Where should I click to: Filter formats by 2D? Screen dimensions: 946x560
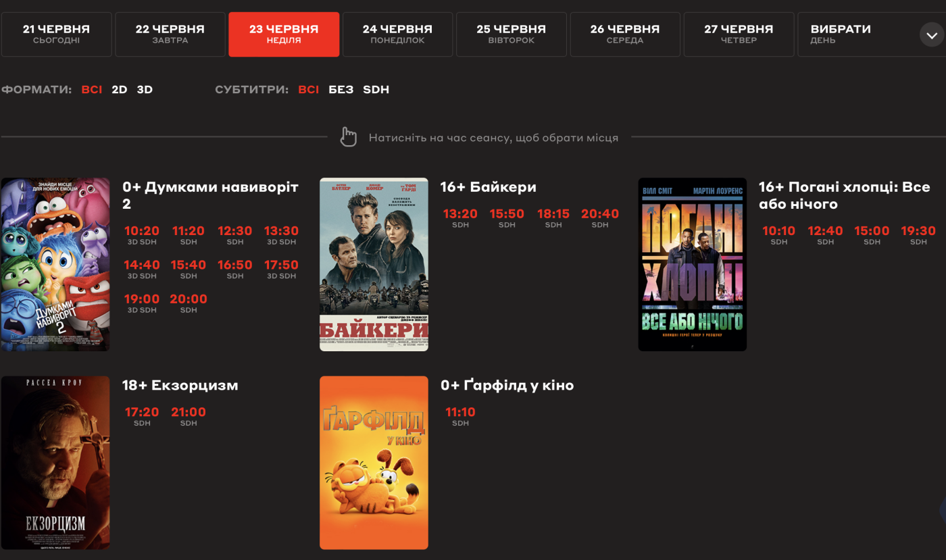point(120,90)
